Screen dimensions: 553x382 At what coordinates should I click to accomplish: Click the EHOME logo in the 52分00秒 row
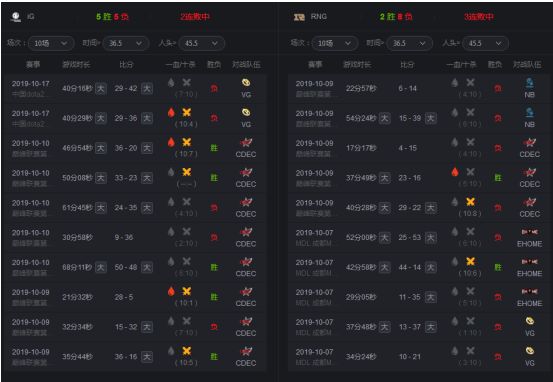pyautogui.click(x=529, y=232)
